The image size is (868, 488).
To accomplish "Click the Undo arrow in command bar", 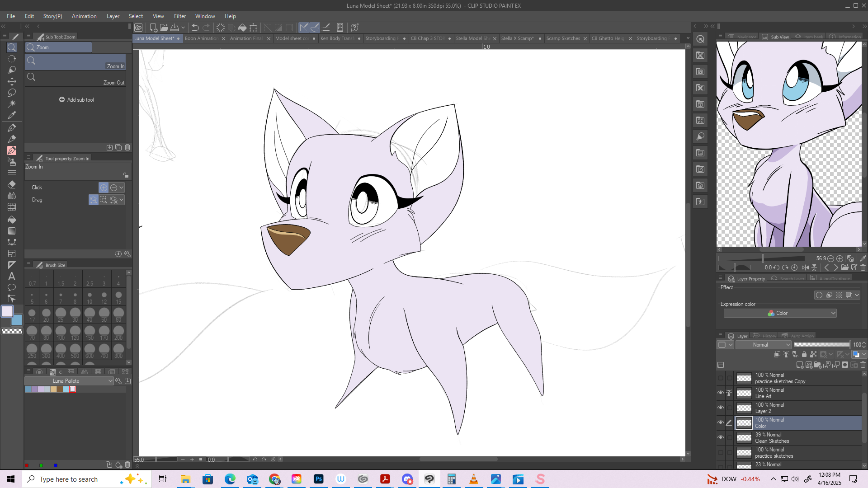I will click(195, 28).
